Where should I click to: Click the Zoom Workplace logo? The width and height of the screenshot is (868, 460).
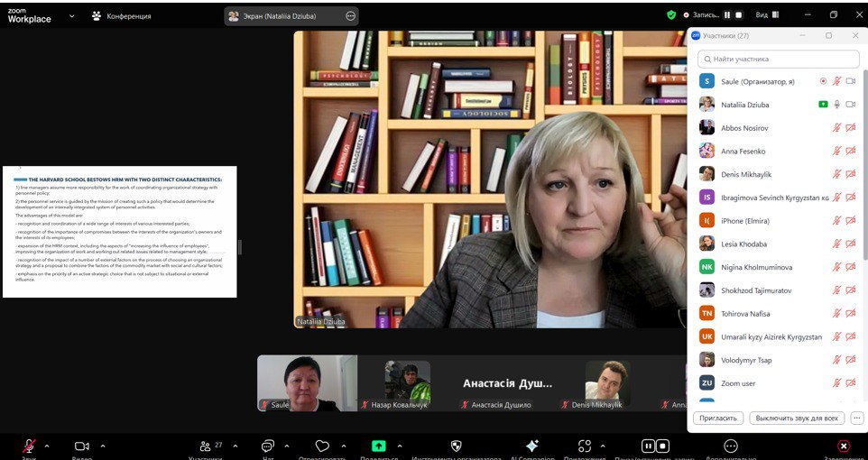coord(30,16)
